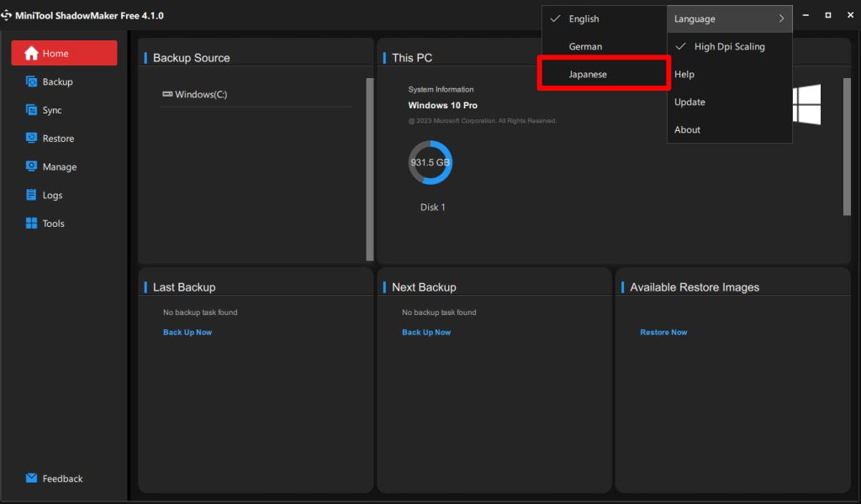Viewport: 861px width, 504px height.
Task: Click the Backup Source heading
Action: click(192, 58)
